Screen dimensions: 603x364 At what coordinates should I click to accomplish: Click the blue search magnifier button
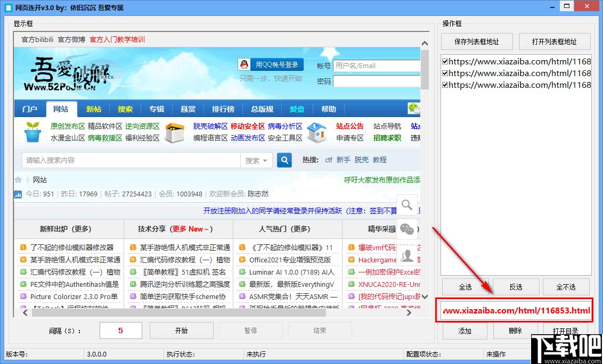pos(284,160)
